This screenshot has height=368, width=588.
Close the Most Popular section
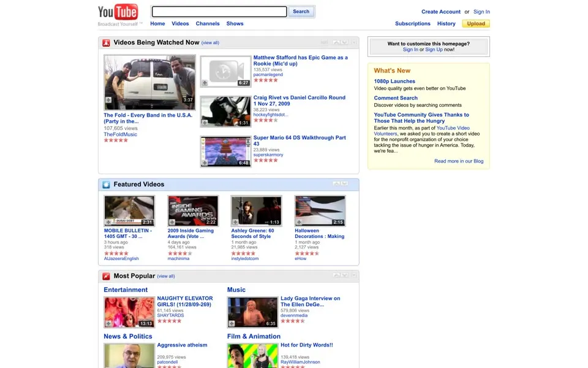(x=353, y=275)
